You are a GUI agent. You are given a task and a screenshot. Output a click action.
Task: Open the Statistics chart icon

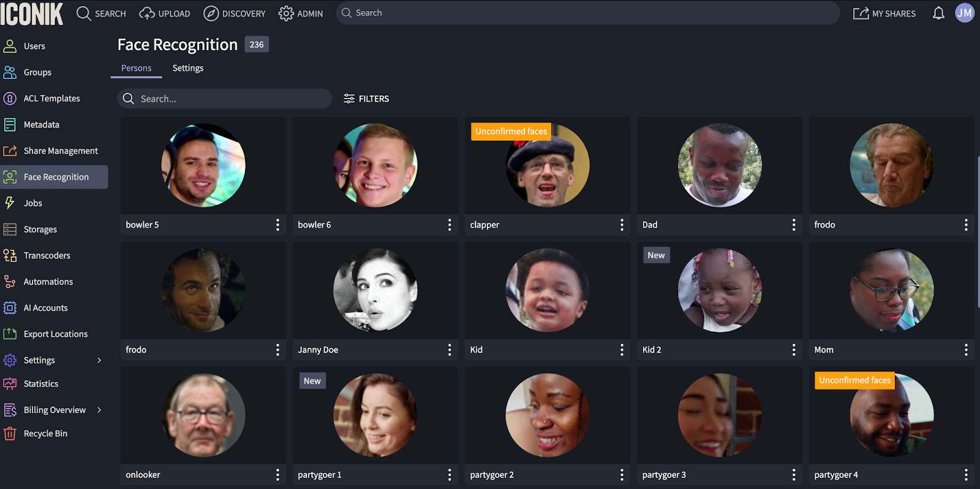[10, 384]
